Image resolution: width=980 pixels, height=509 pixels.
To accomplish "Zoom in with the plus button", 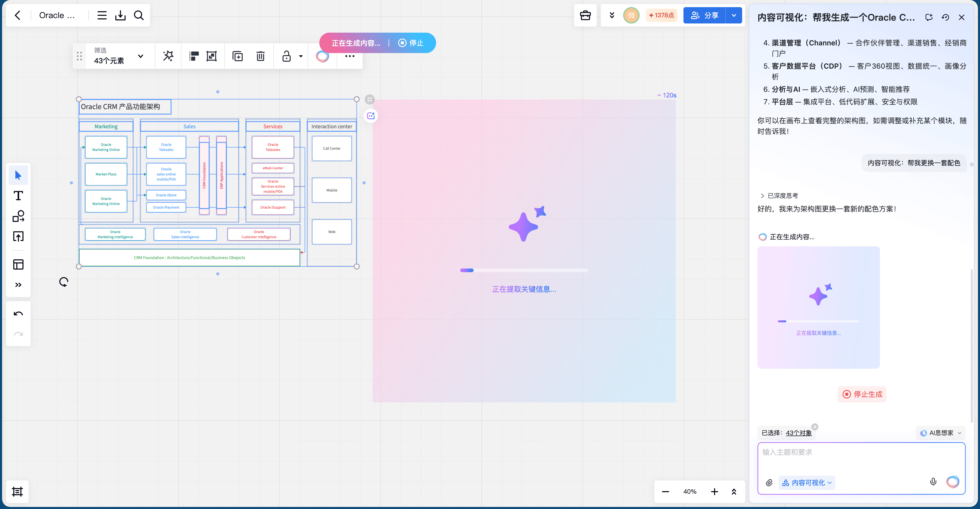I will pos(715,491).
